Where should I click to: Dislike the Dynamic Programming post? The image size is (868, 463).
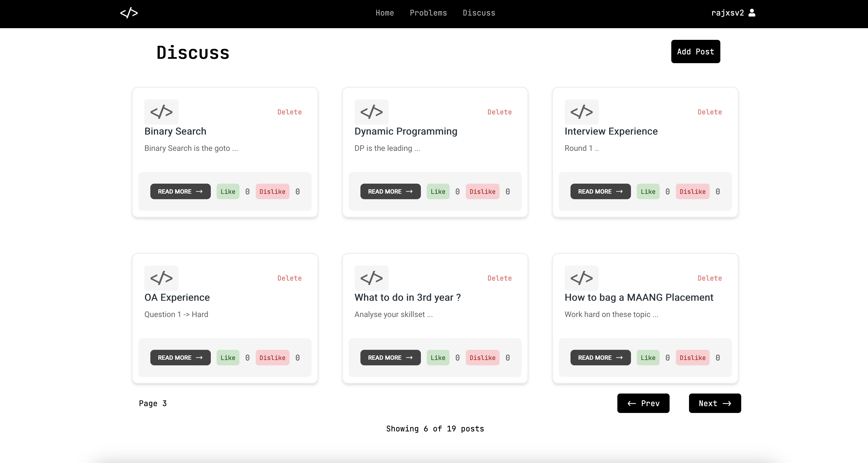[x=482, y=191]
